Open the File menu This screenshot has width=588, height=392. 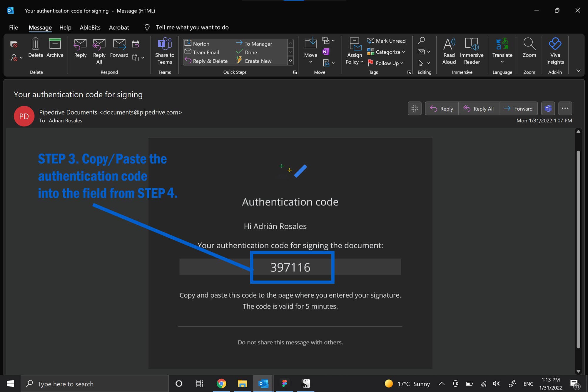pos(14,27)
